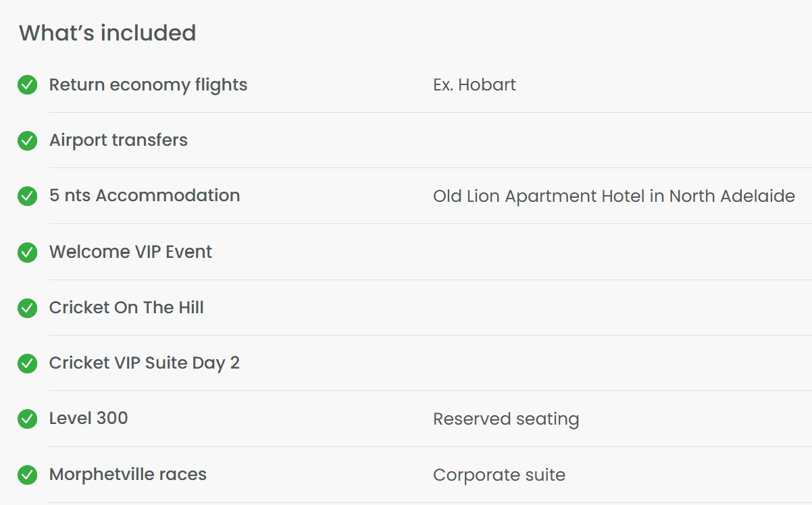Screen dimensions: 812x505
Task: Click the Reserved seating detail text
Action: click(x=506, y=419)
